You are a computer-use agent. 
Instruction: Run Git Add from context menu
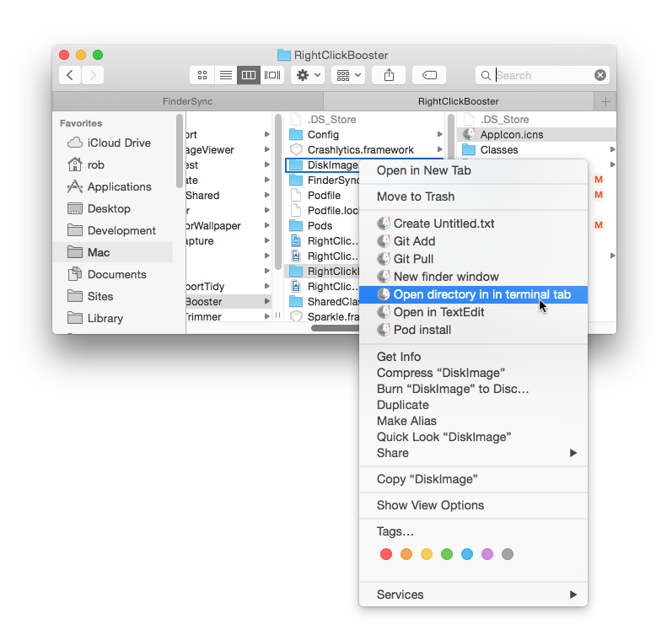click(x=473, y=241)
